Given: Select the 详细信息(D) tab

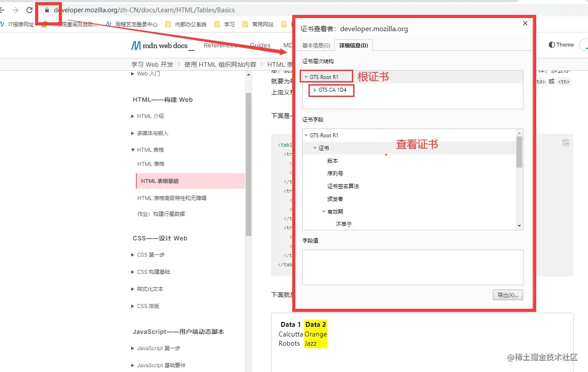Looking at the screenshot, I should [354, 46].
